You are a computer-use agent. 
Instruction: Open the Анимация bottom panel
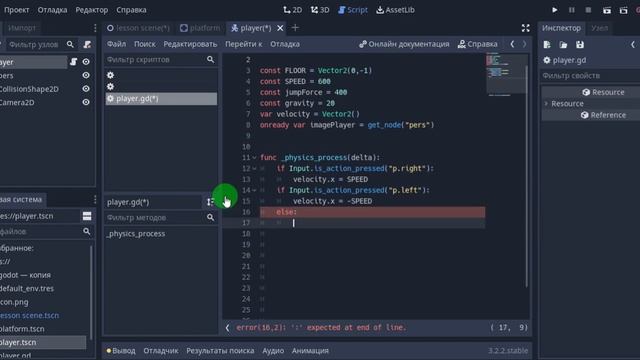coord(310,351)
